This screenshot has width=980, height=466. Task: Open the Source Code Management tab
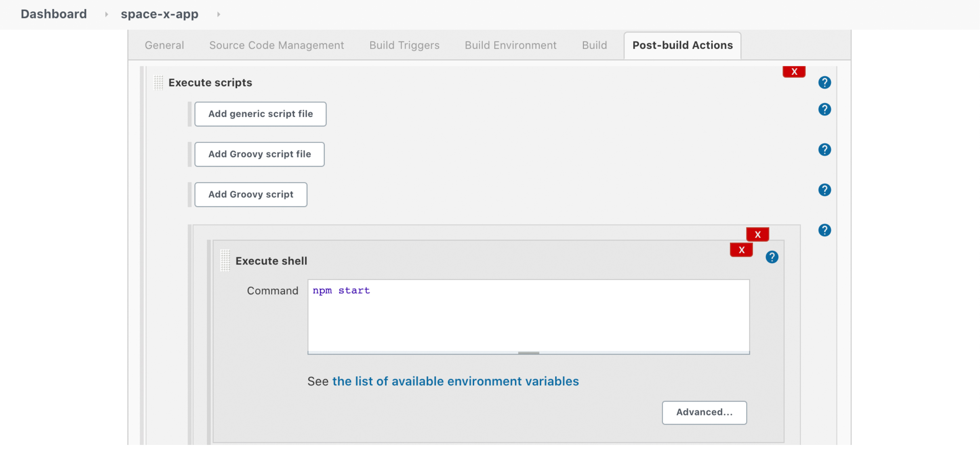pyautogui.click(x=276, y=45)
